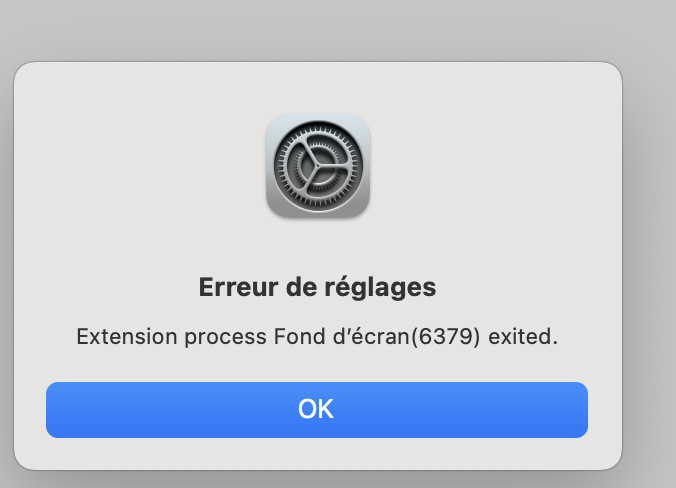Image resolution: width=676 pixels, height=488 pixels.
Task: Click the OK button
Action: [x=317, y=410]
